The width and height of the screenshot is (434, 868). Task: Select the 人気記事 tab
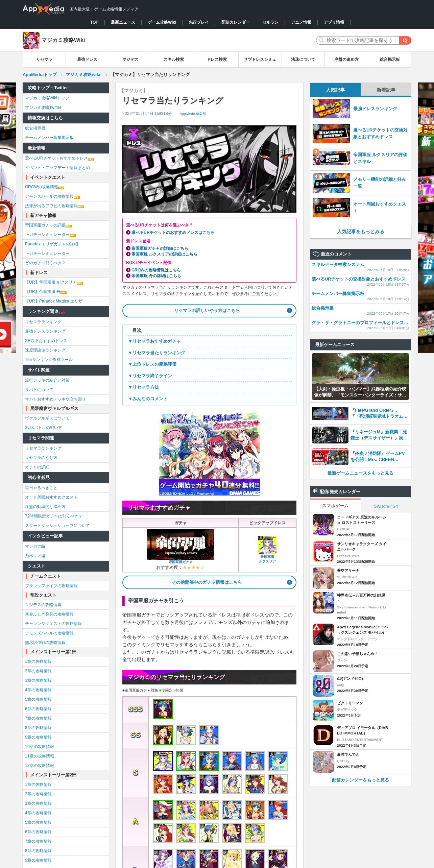[x=335, y=90]
